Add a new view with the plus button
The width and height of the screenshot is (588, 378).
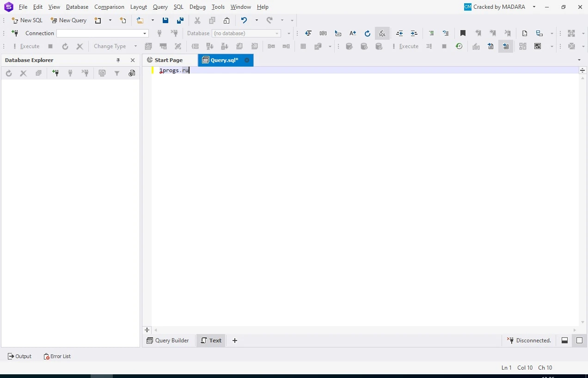235,341
